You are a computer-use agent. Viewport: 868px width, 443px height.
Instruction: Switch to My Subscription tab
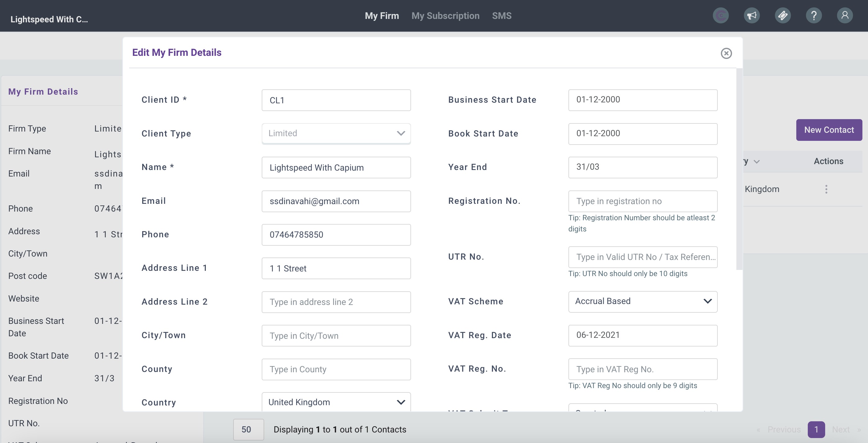(x=445, y=16)
